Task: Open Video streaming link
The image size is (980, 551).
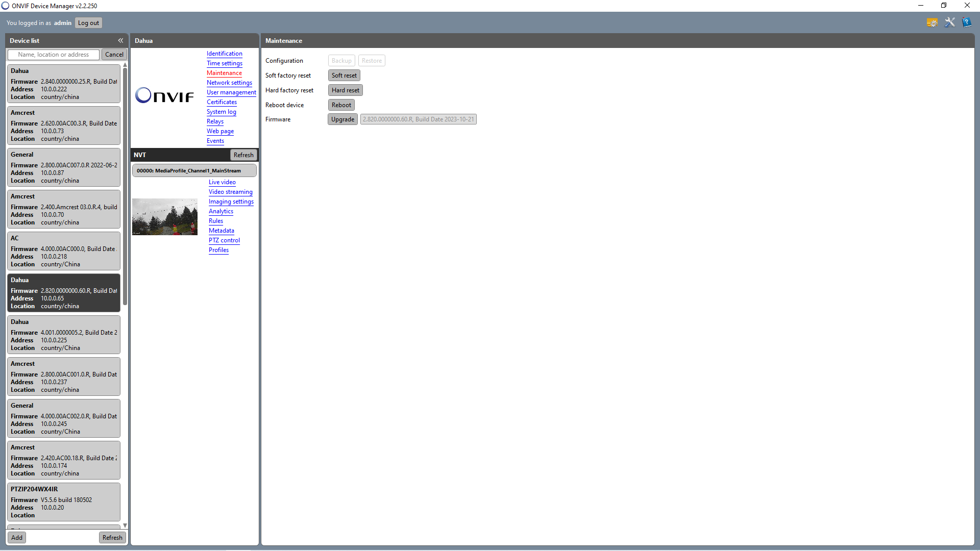Action: click(231, 192)
